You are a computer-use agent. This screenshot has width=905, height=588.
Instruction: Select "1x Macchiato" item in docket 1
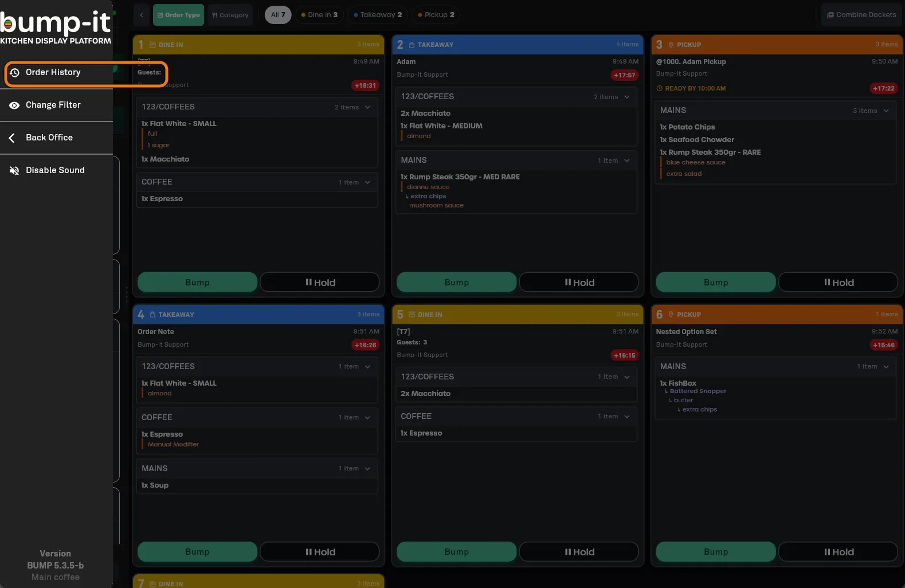tap(165, 159)
